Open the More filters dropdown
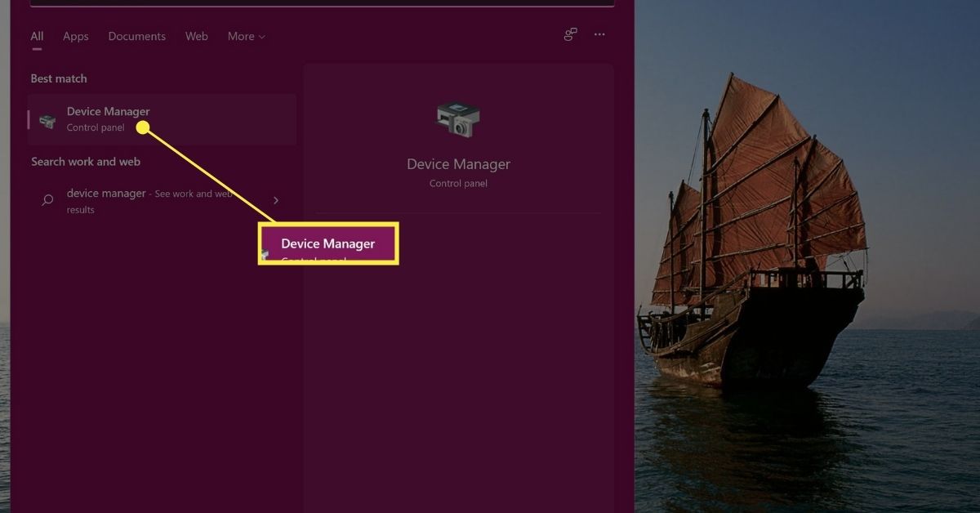The image size is (980, 513). 247,37
